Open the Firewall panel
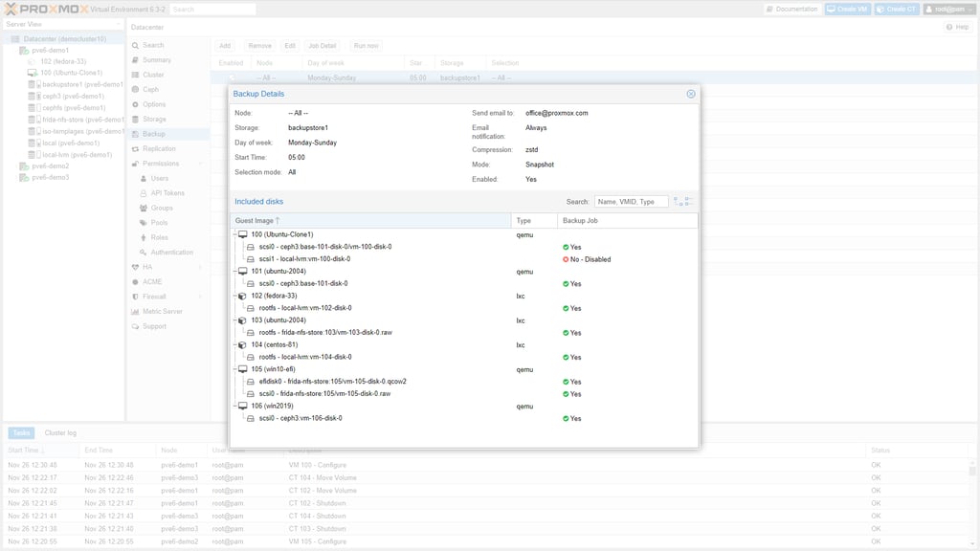Screen dimensions: 980x551 [x=151, y=296]
